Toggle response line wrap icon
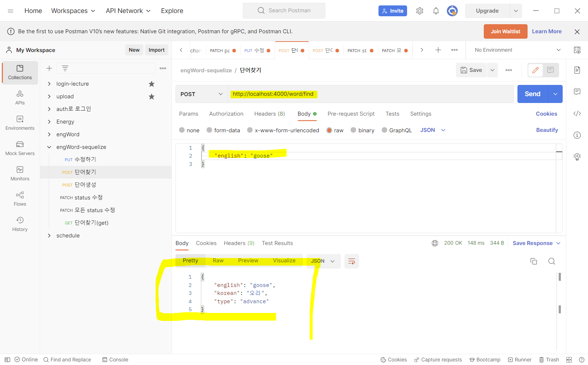 pos(351,261)
